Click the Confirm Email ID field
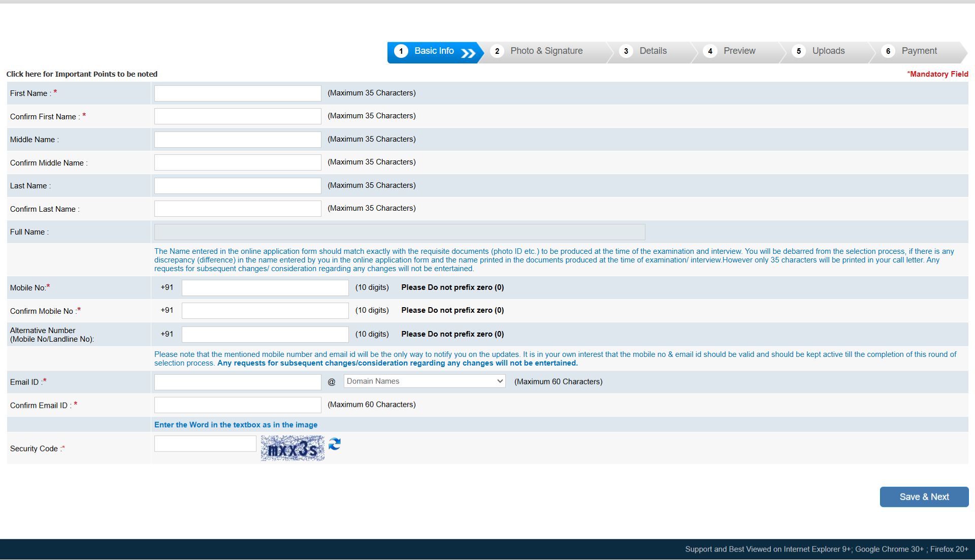 238,405
